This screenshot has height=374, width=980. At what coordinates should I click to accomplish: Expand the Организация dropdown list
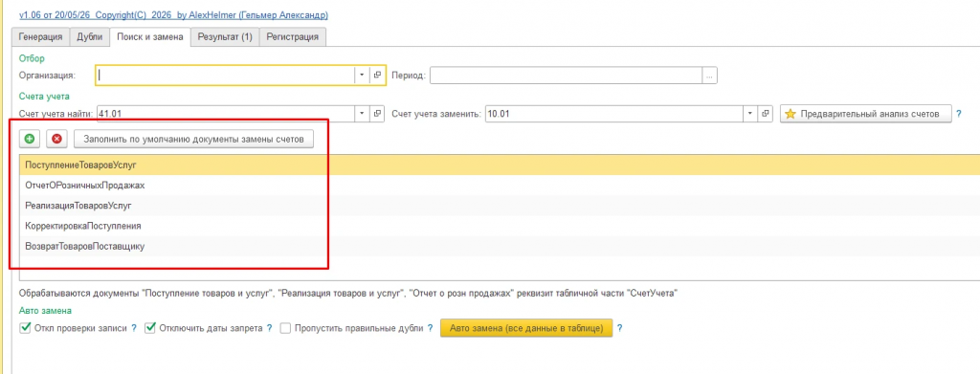pos(363,75)
